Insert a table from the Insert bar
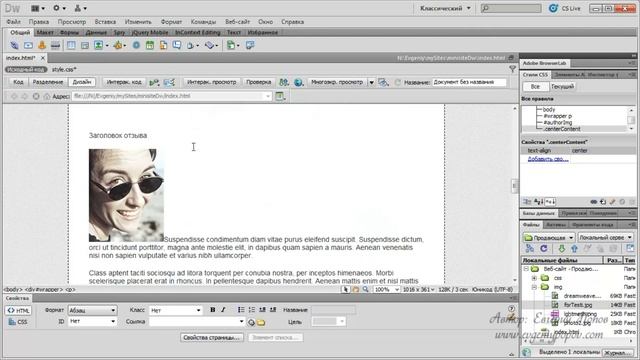Image resolution: width=640 pixels, height=360 pixels. click(x=71, y=45)
